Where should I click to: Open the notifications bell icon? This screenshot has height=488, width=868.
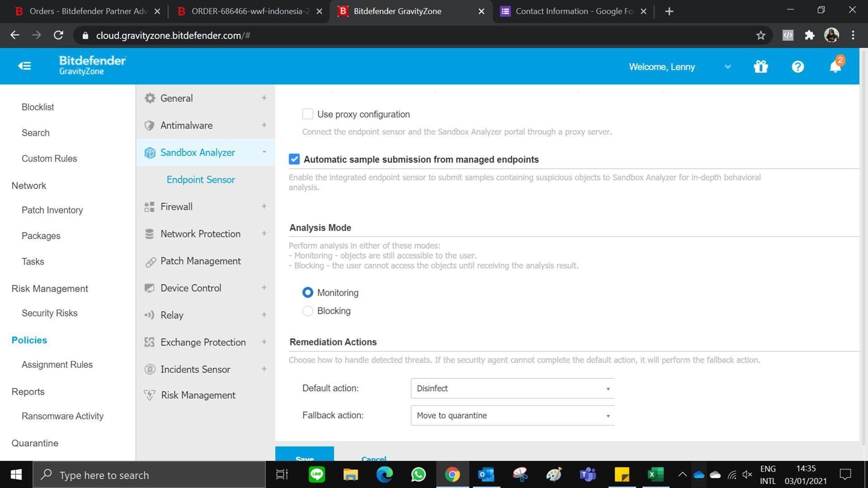[835, 67]
